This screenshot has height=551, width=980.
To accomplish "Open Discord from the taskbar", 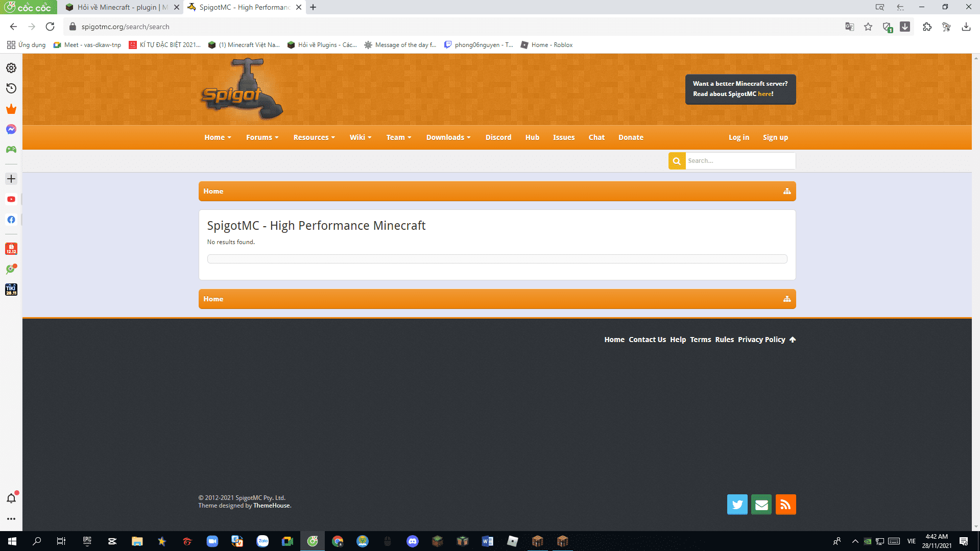I will (412, 541).
